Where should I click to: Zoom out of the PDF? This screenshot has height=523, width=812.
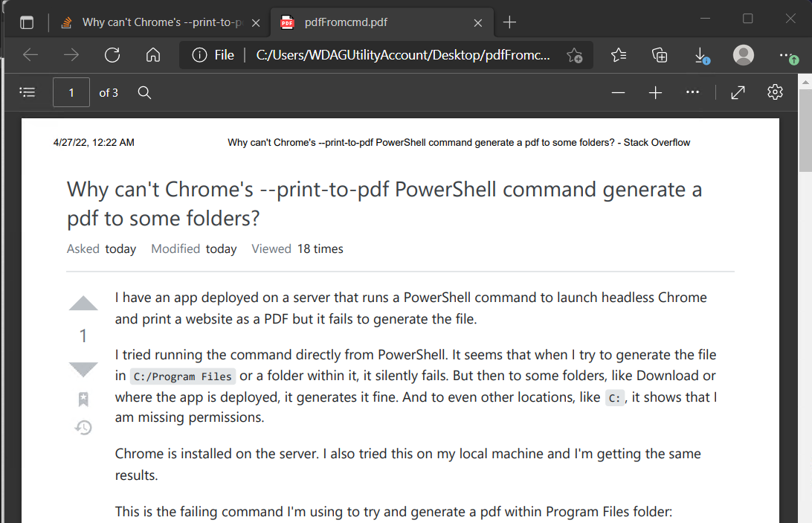pyautogui.click(x=619, y=93)
